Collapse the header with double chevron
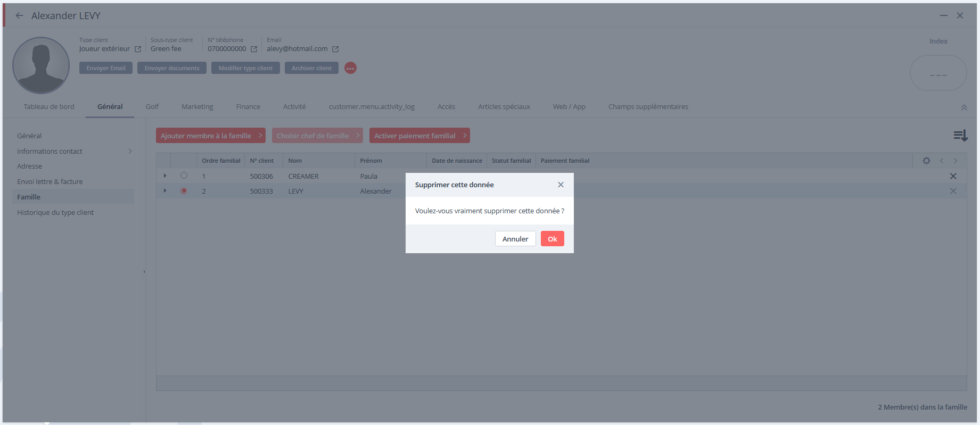This screenshot has width=980, height=425. point(964,107)
